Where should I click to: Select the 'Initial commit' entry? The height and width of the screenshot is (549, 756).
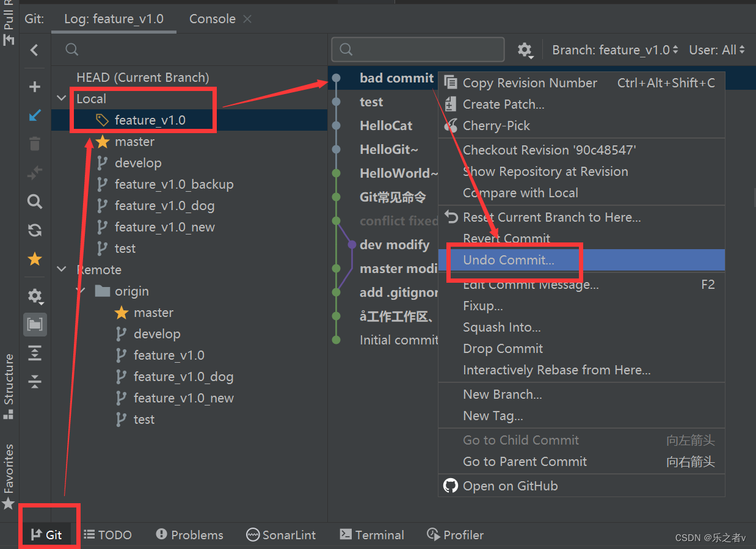tap(399, 340)
